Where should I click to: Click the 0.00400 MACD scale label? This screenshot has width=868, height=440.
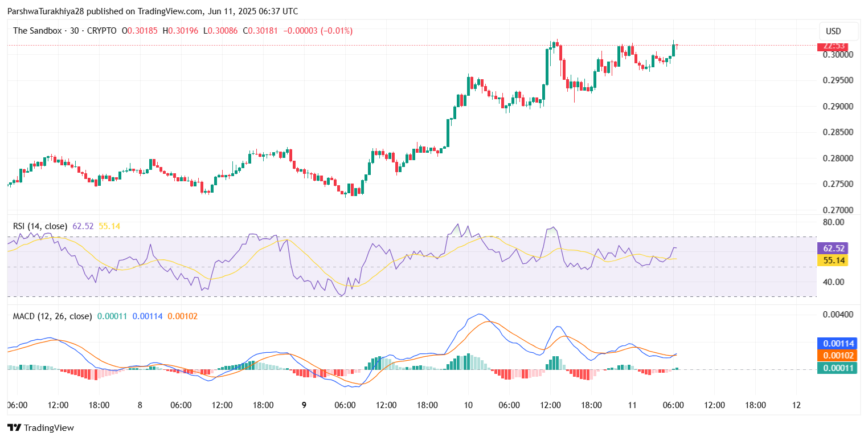(837, 315)
